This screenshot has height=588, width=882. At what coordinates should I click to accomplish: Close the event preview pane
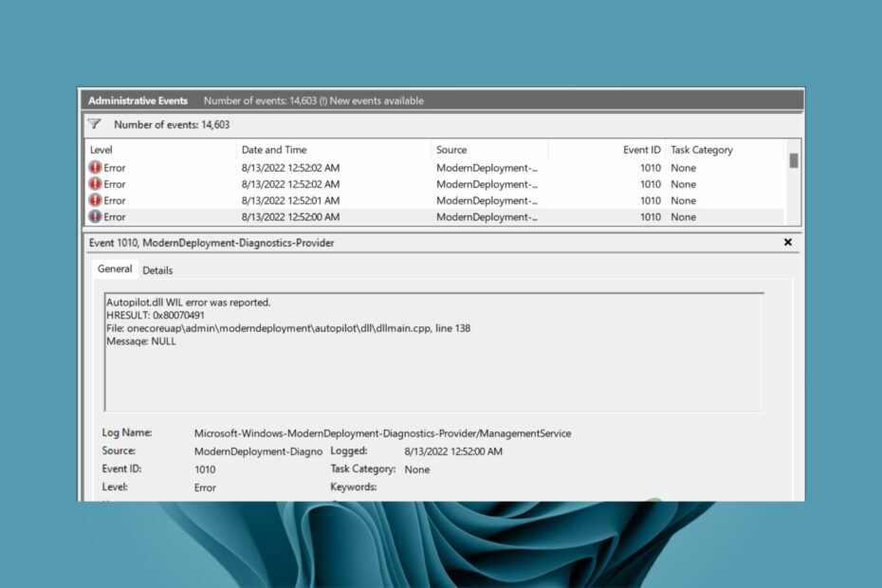787,242
